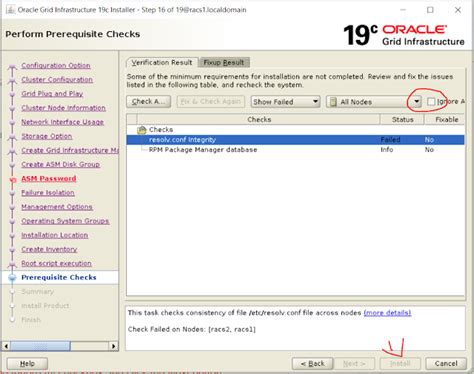Image resolution: width=474 pixels, height=374 pixels.
Task: Click the Checks folder icon in table
Action: (x=142, y=130)
